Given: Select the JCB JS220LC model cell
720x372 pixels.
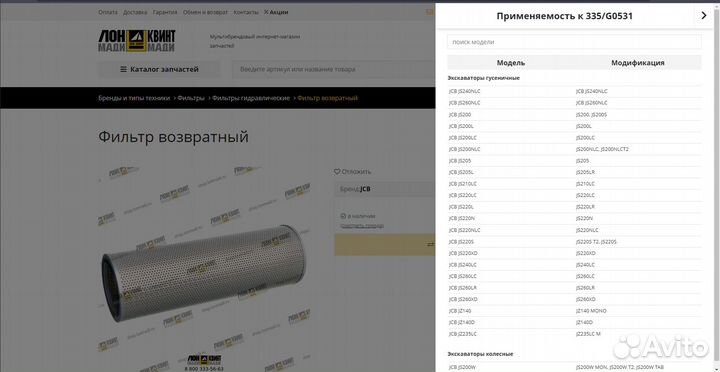Looking at the screenshot, I should point(462,195).
